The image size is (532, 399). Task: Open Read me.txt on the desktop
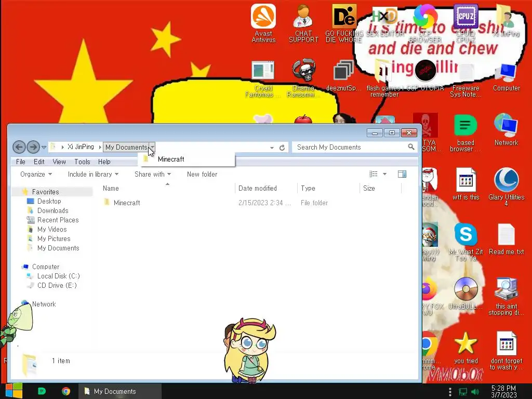point(506,240)
